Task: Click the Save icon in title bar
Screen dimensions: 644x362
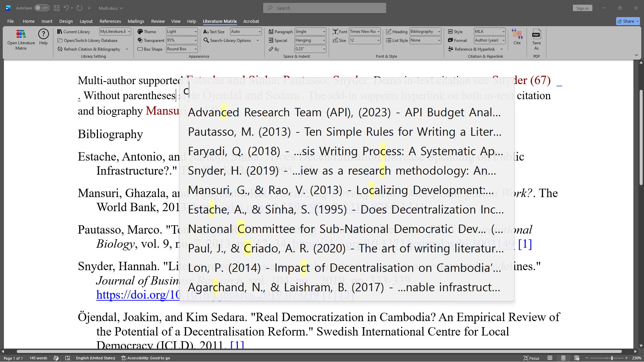Action: coord(57,8)
